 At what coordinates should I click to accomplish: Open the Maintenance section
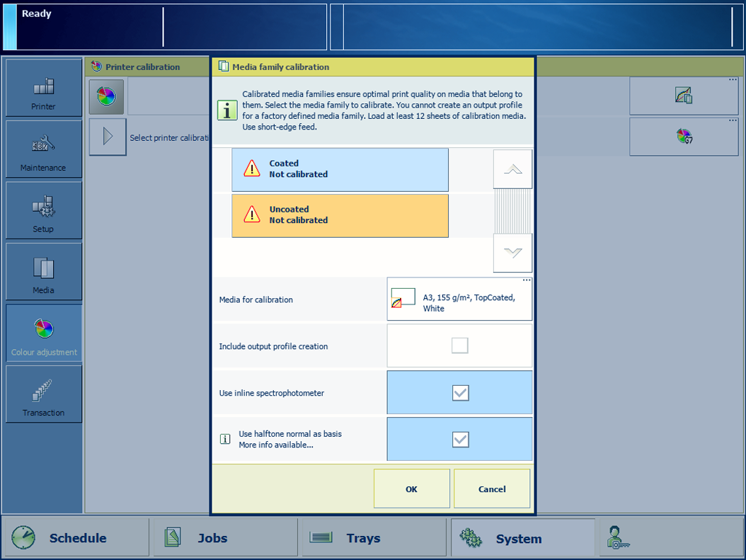click(43, 149)
